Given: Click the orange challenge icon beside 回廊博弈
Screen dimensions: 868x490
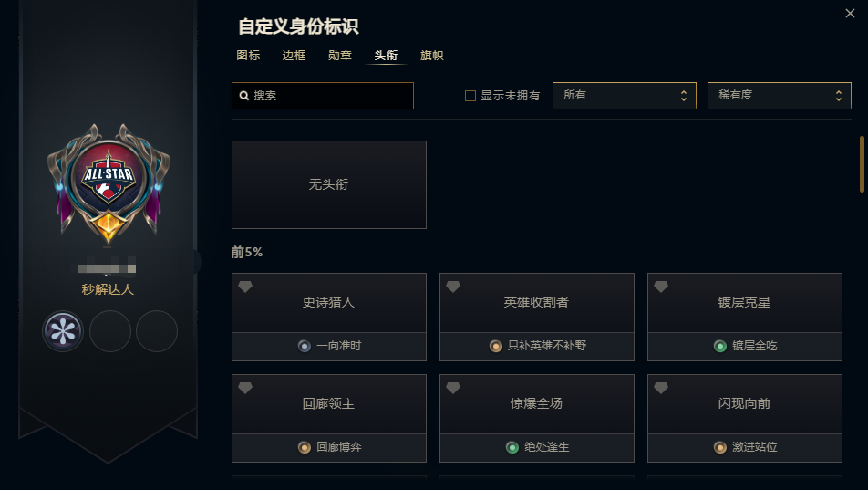Looking at the screenshot, I should [x=305, y=447].
